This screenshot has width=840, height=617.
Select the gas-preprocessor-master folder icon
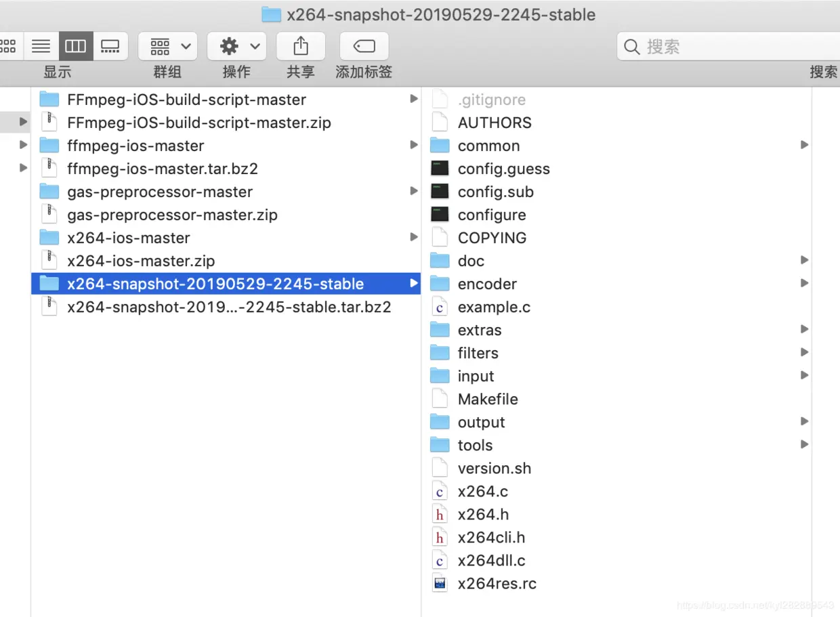tap(49, 192)
